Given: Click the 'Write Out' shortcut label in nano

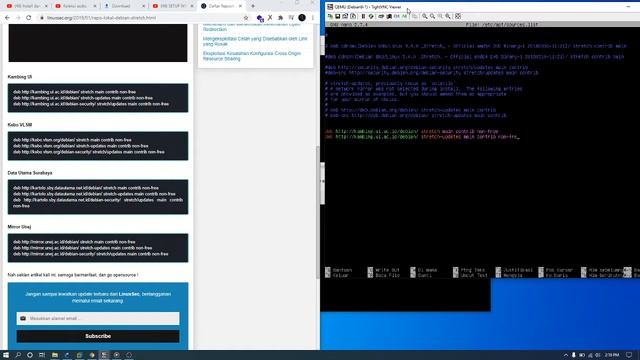Looking at the screenshot, I should tap(387, 270).
